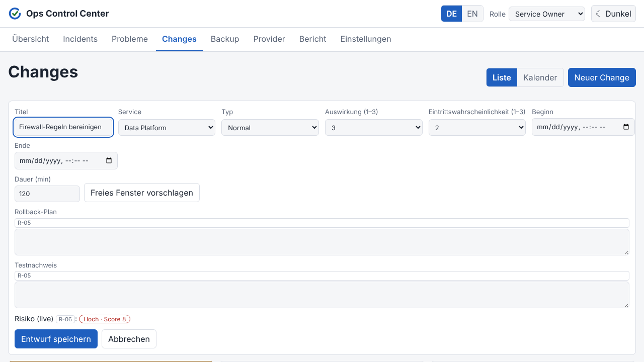
Task: Go to the Übersicht tab
Action: pyautogui.click(x=31, y=39)
